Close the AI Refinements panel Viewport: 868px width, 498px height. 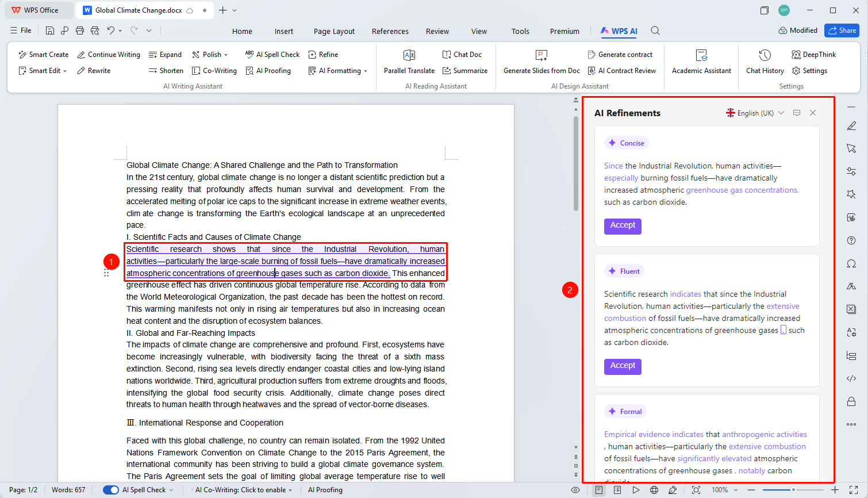(x=813, y=113)
